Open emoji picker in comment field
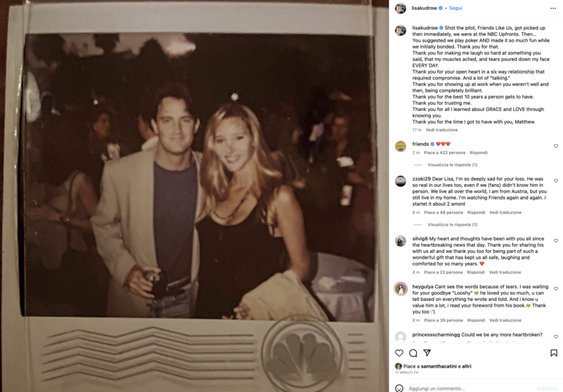The image size is (563, 392). click(x=399, y=388)
